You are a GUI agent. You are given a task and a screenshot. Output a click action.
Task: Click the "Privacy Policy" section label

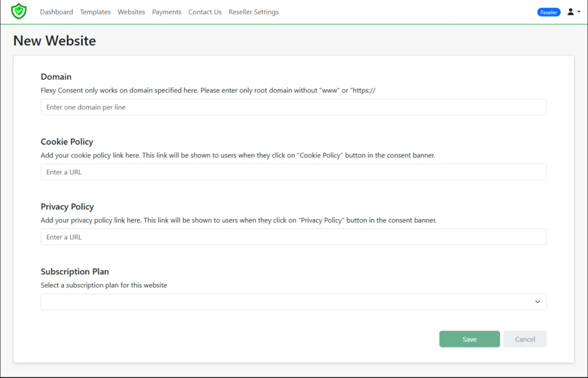pos(67,206)
